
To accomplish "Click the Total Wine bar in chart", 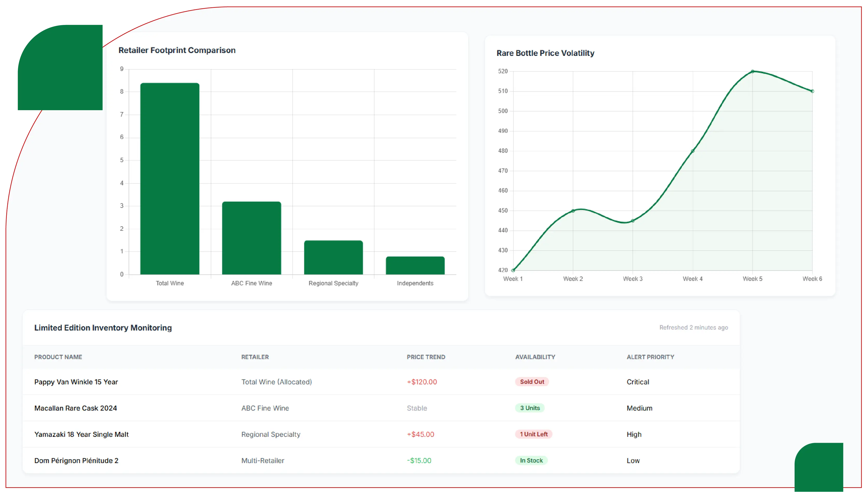I will 170,179.
